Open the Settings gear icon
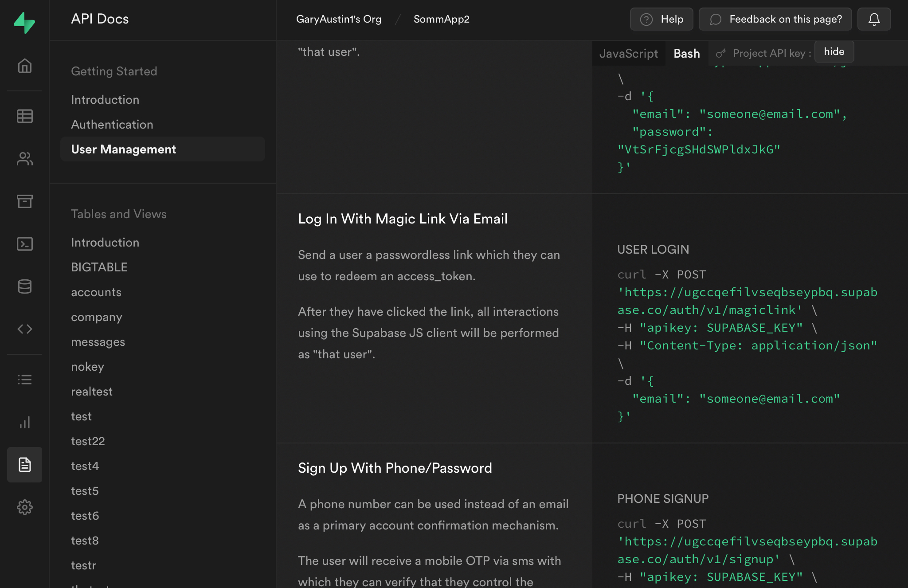The image size is (908, 588). click(24, 507)
